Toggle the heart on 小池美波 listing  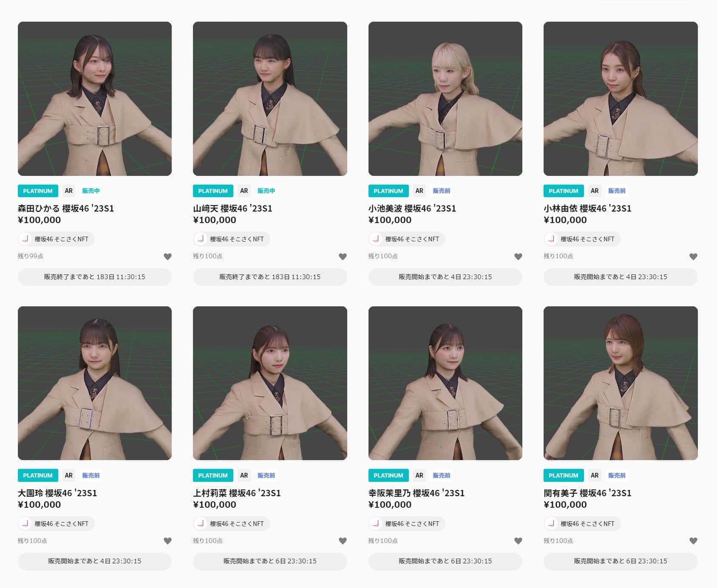[x=518, y=257]
